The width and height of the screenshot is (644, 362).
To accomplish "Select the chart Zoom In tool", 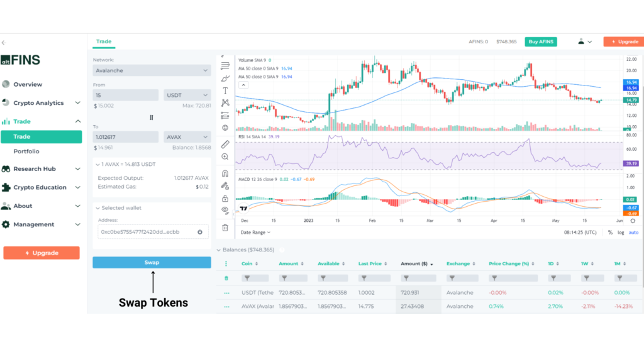I will tap(225, 156).
